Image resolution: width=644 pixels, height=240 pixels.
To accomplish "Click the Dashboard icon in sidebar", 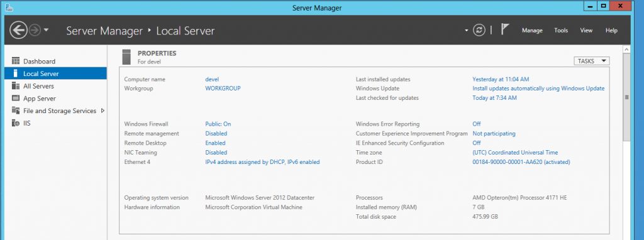I will (x=16, y=61).
